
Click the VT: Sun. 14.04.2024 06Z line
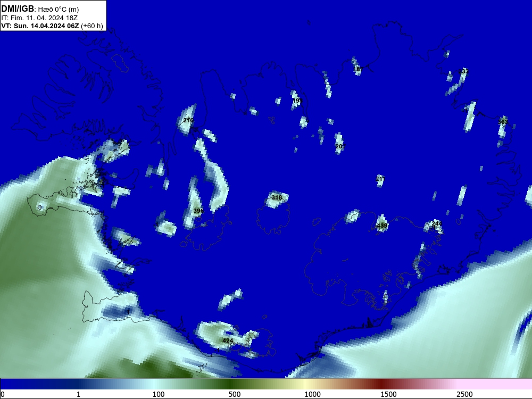[x=52, y=26]
